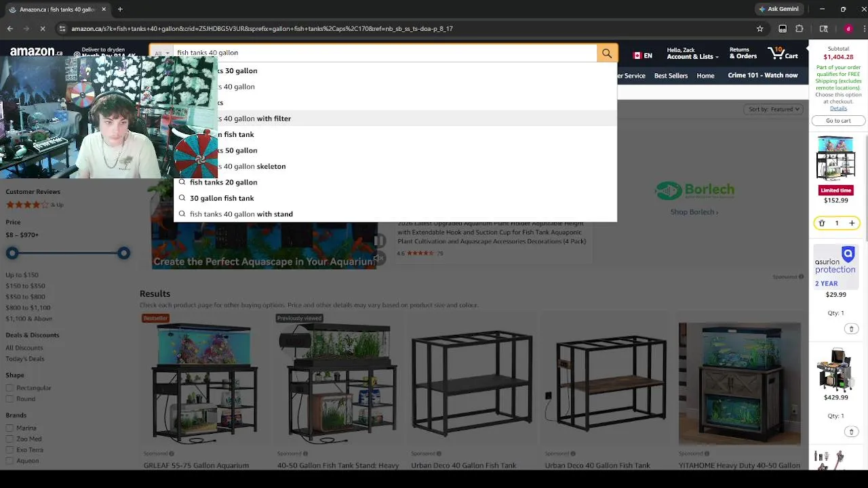Open the All departments search dropdown
Viewport: 868px width, 488px height.
click(161, 53)
